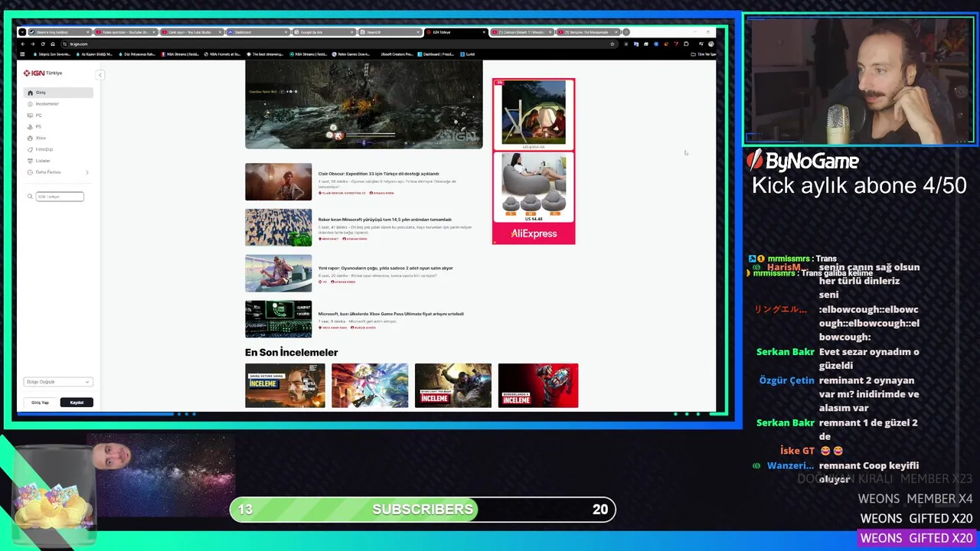Click the sidebar search magnifier icon

[31, 197]
